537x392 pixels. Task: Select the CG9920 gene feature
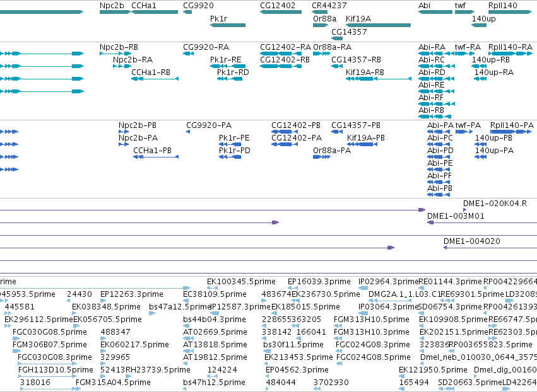point(187,12)
